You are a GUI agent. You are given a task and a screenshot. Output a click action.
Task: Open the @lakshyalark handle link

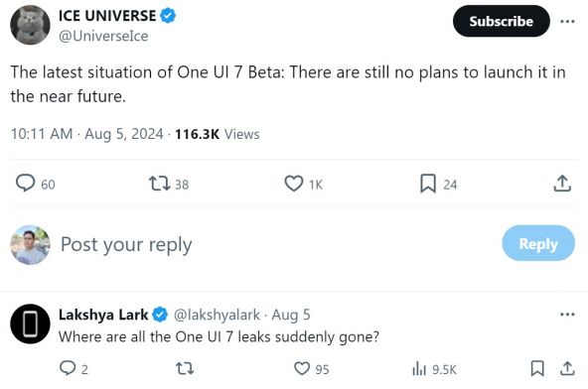point(217,315)
